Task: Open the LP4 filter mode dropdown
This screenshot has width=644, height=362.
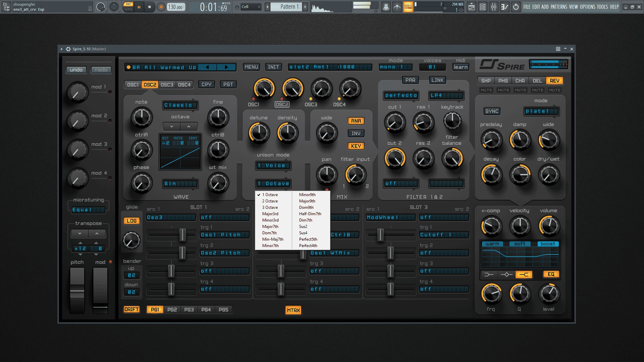Action: 446,96
